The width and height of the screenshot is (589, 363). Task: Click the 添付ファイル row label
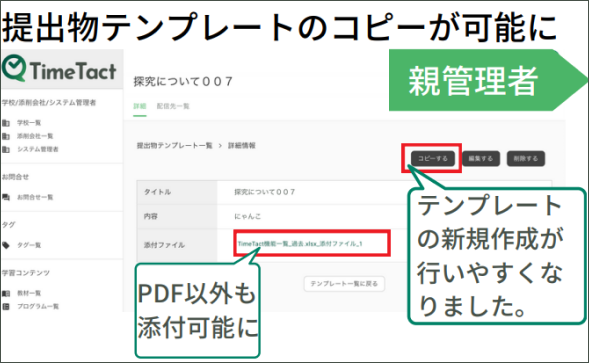pos(164,245)
